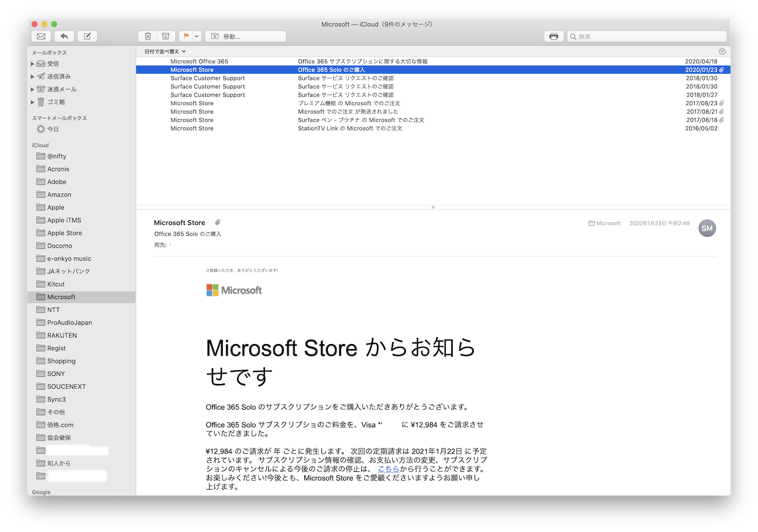
Task: Open the StationTV Link order message
Action: coord(433,128)
